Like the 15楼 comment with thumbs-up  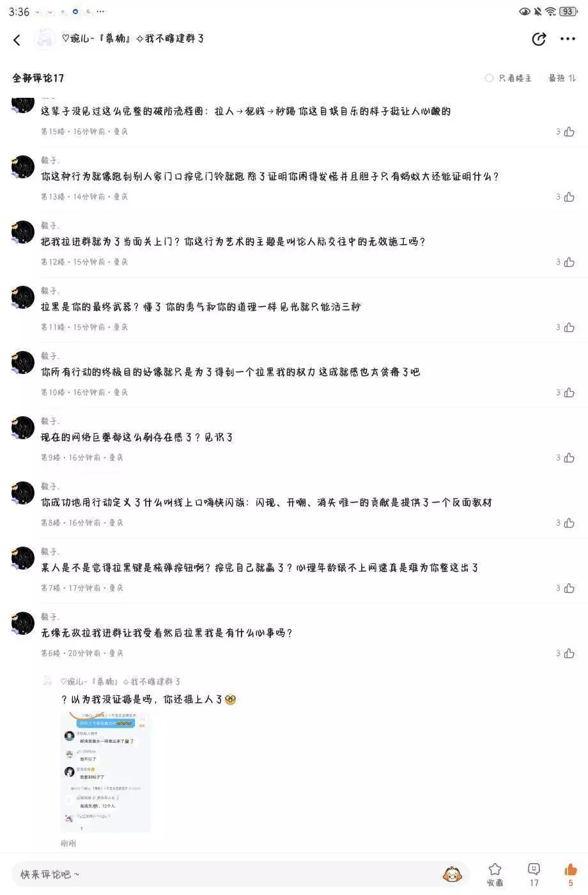(x=569, y=132)
